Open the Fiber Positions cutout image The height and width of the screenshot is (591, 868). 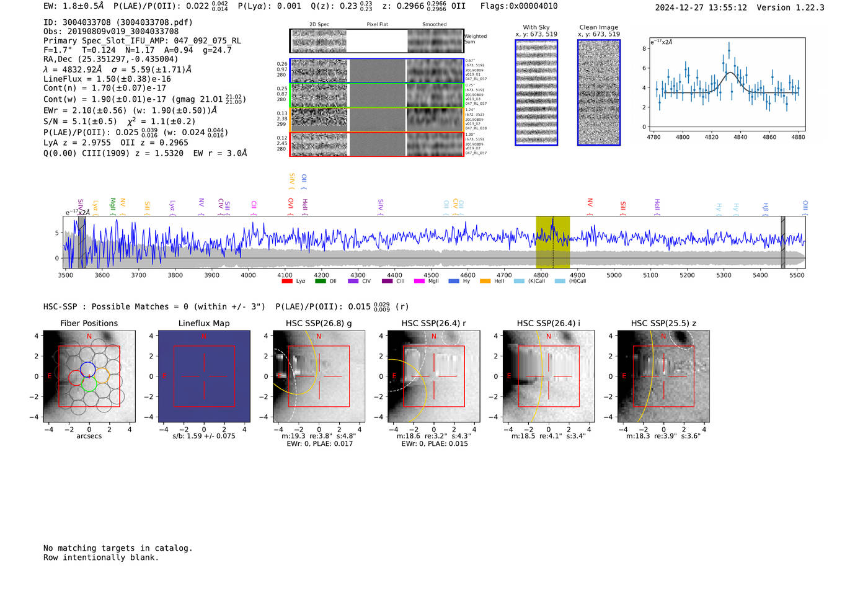(x=89, y=376)
